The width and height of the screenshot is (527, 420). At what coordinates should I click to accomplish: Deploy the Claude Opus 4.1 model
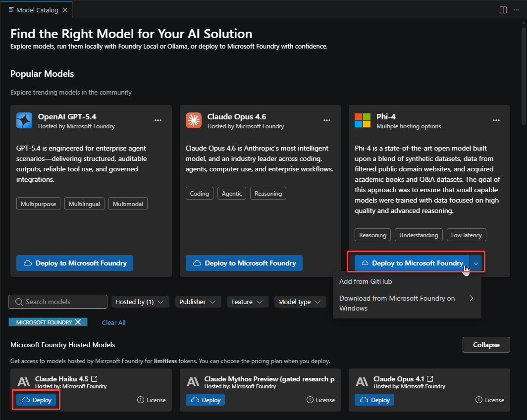(374, 400)
